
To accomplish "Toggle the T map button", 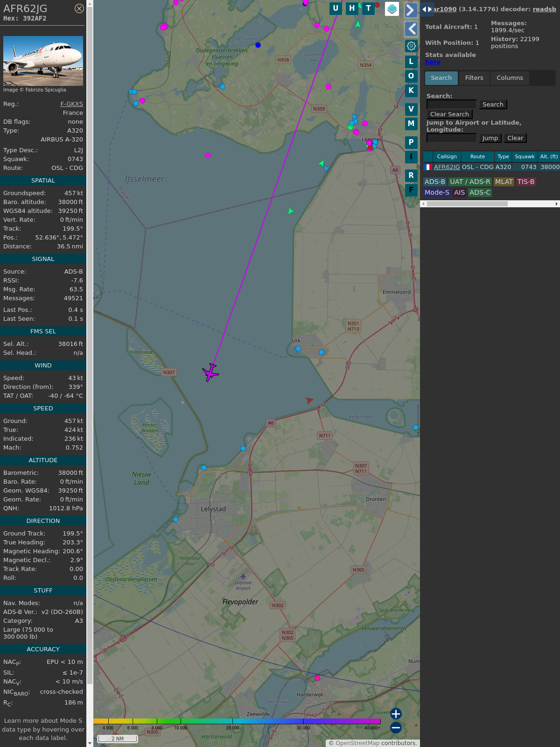I will (368, 8).
